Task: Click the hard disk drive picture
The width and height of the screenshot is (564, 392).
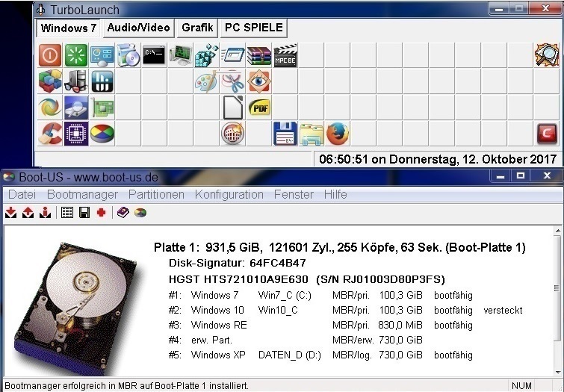Action: pyautogui.click(x=78, y=308)
